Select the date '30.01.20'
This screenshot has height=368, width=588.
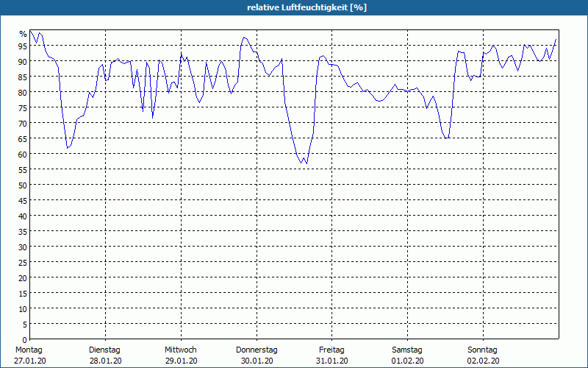(x=257, y=361)
